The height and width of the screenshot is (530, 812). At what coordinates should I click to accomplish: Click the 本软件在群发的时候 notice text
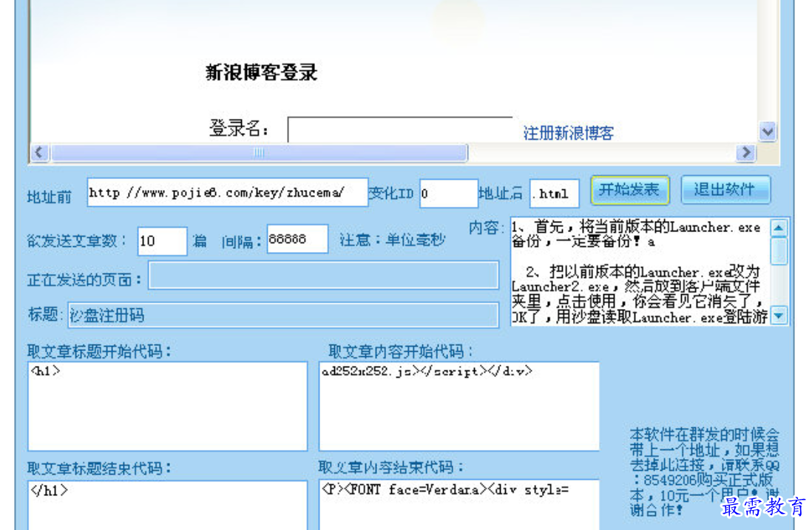click(x=705, y=472)
